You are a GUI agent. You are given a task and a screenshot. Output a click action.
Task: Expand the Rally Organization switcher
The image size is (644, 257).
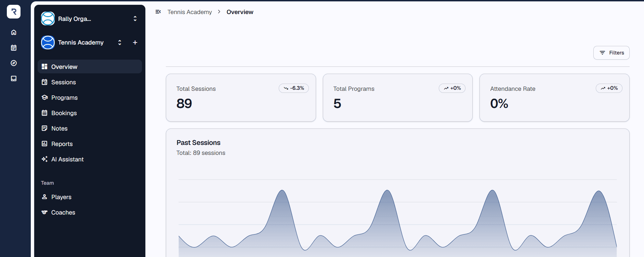pyautogui.click(x=135, y=19)
